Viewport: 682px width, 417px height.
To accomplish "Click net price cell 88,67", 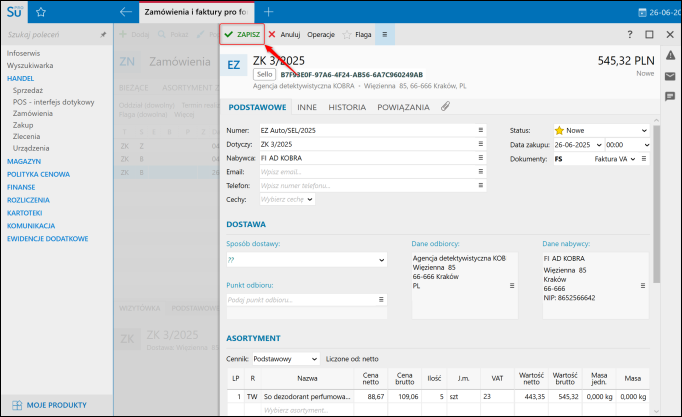I will 371,397.
